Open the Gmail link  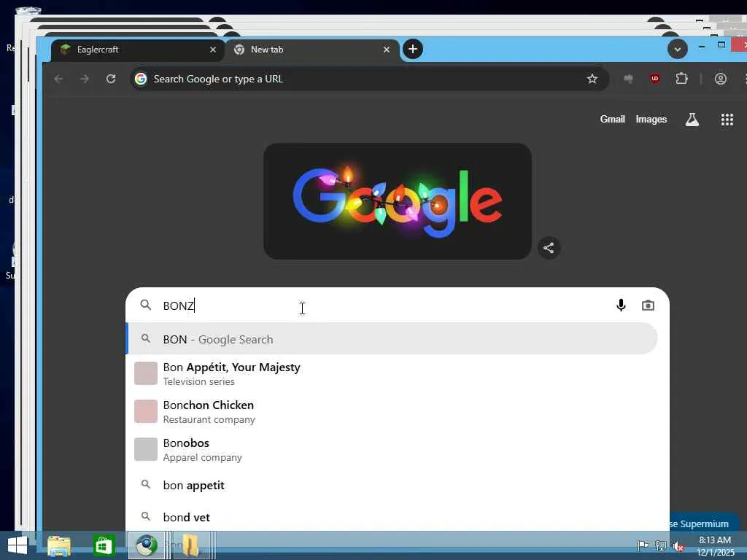[x=612, y=120]
